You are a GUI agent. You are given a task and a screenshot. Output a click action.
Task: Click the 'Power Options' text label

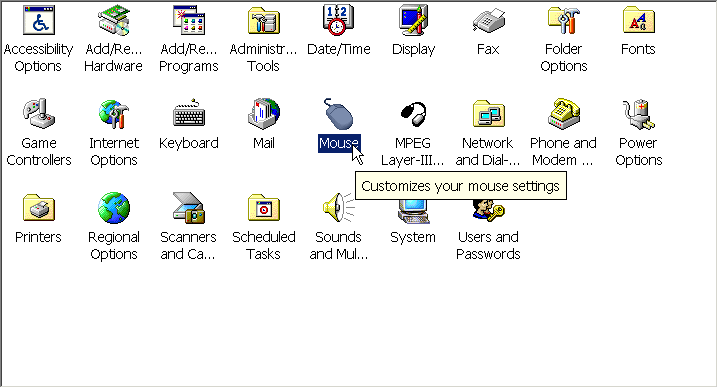(x=639, y=151)
